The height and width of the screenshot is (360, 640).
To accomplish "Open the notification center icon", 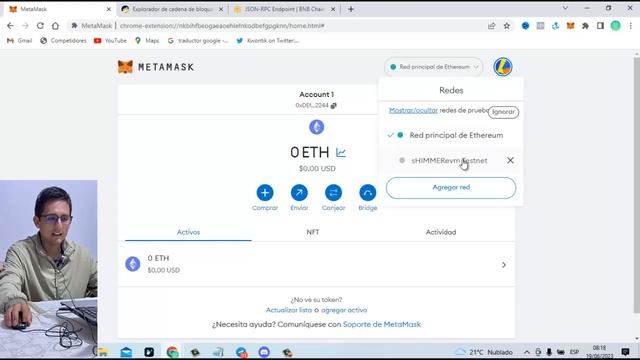I will point(625,352).
